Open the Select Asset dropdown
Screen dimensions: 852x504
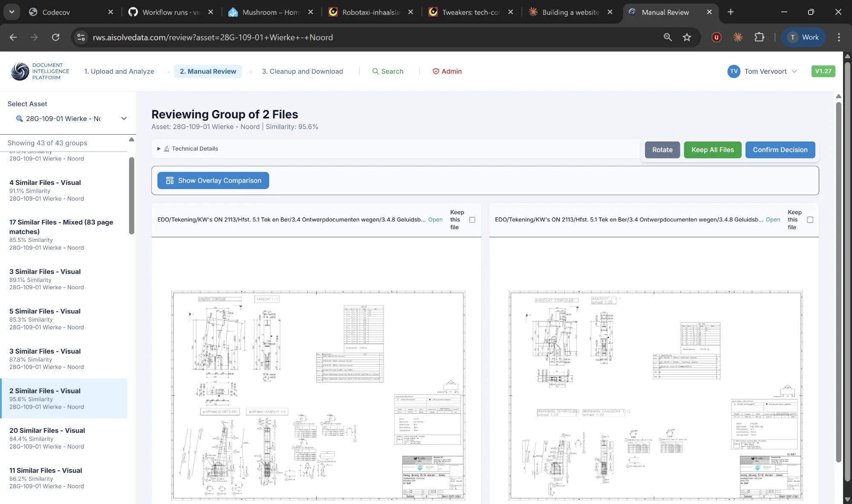(x=71, y=118)
